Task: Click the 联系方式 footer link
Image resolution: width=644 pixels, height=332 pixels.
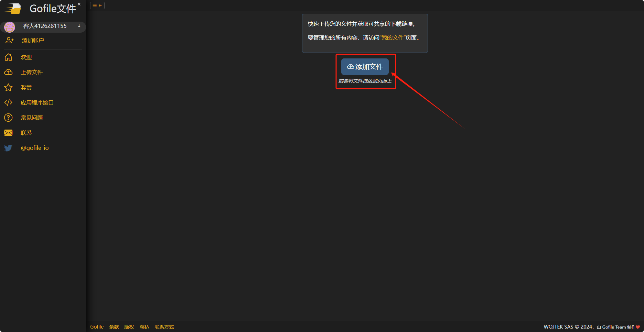Action: click(164, 327)
